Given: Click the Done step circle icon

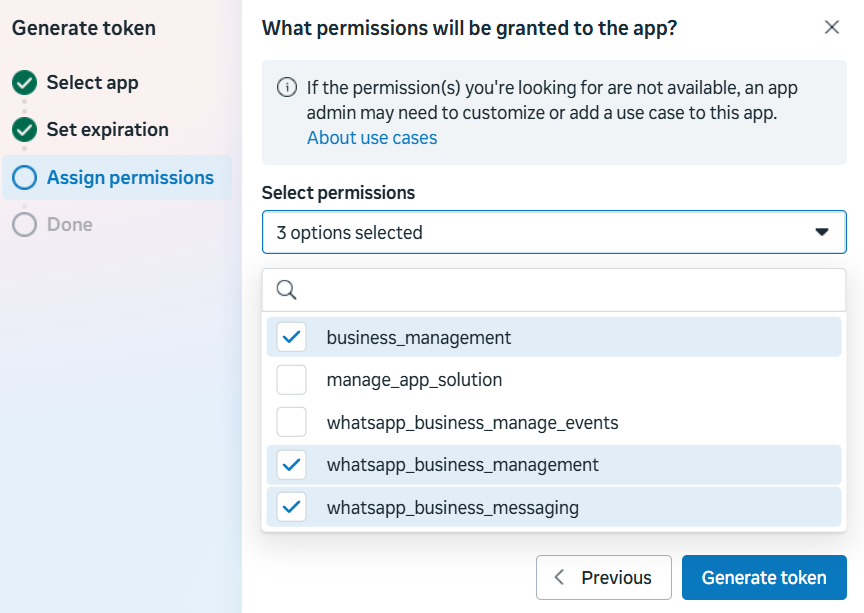Looking at the screenshot, I should click(25, 225).
